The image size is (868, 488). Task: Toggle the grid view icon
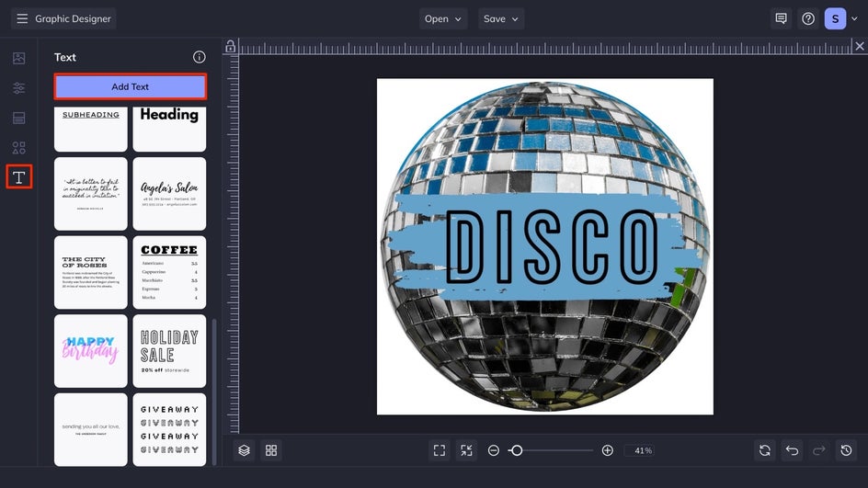(x=271, y=450)
